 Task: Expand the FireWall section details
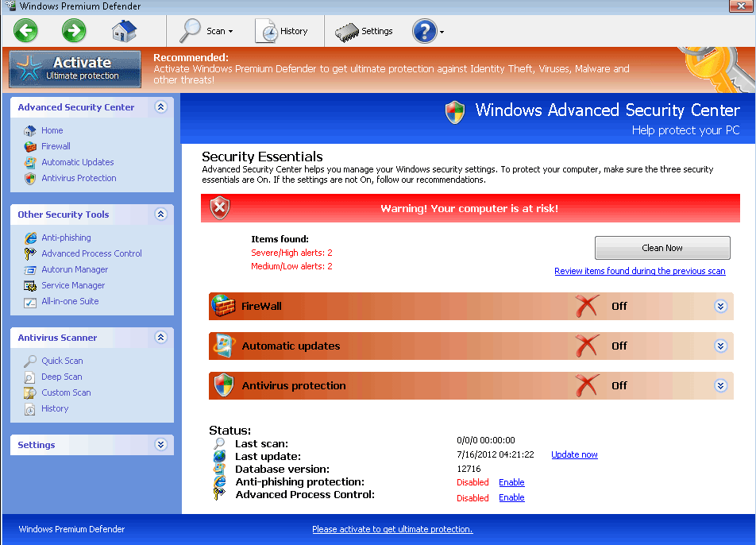pos(721,306)
